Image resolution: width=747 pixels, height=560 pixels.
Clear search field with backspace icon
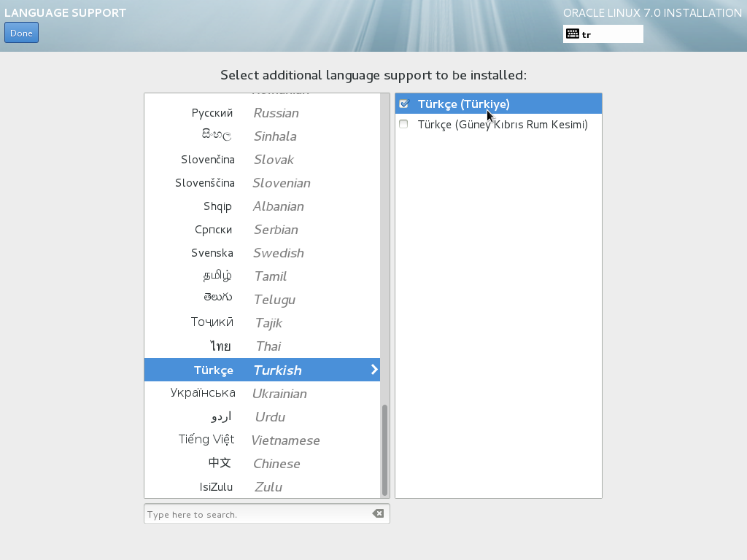coord(378,514)
